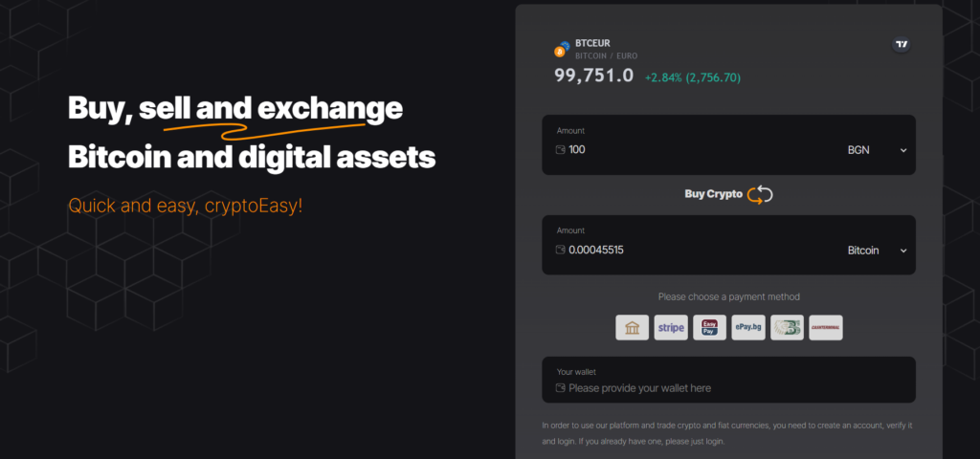This screenshot has width=980, height=459.
Task: Click the wallet icon beside the wallet placeholder
Action: pyautogui.click(x=560, y=388)
